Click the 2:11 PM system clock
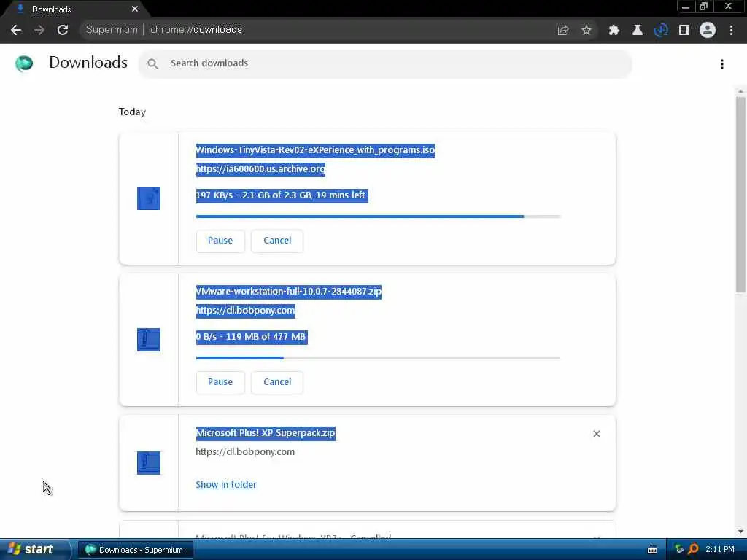Screen dimensions: 747x560 (x=720, y=550)
